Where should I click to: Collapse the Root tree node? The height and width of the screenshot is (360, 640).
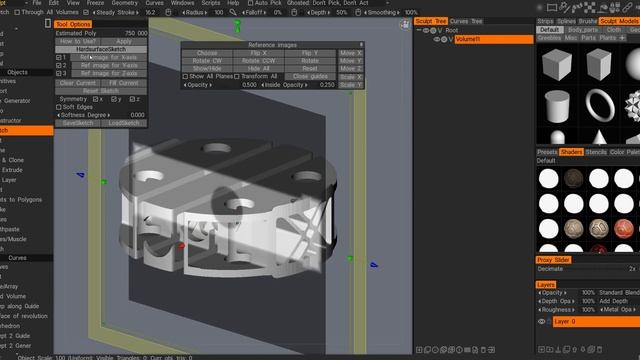tap(419, 31)
